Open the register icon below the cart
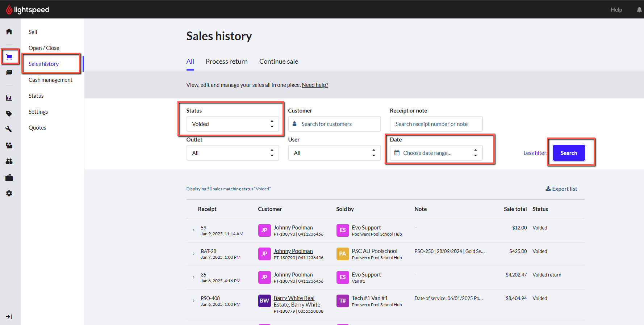 9,73
